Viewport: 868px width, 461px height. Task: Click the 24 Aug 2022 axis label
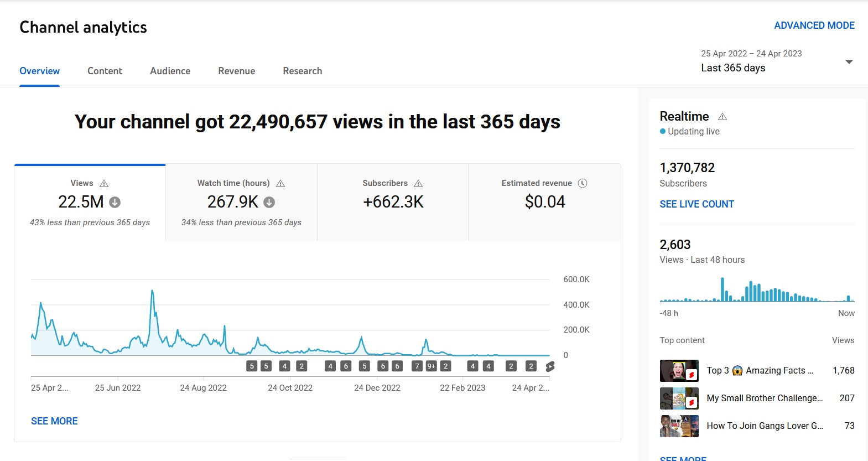coord(204,388)
